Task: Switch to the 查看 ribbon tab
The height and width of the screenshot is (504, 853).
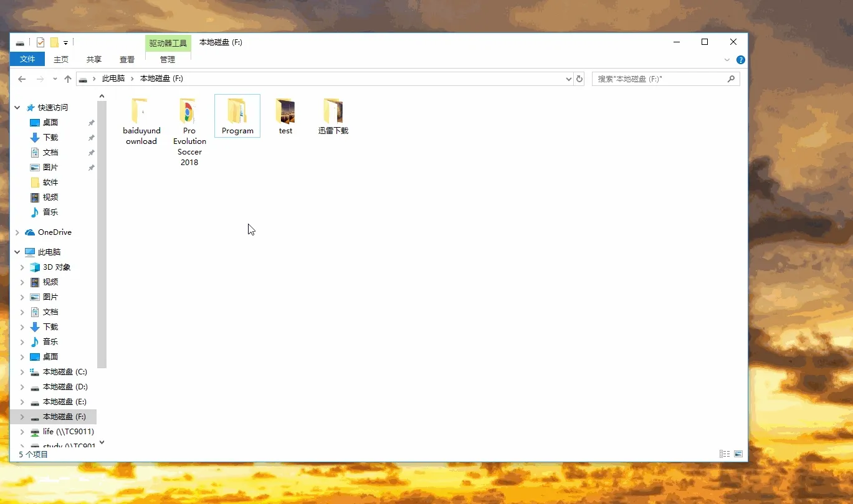Action: pyautogui.click(x=126, y=60)
